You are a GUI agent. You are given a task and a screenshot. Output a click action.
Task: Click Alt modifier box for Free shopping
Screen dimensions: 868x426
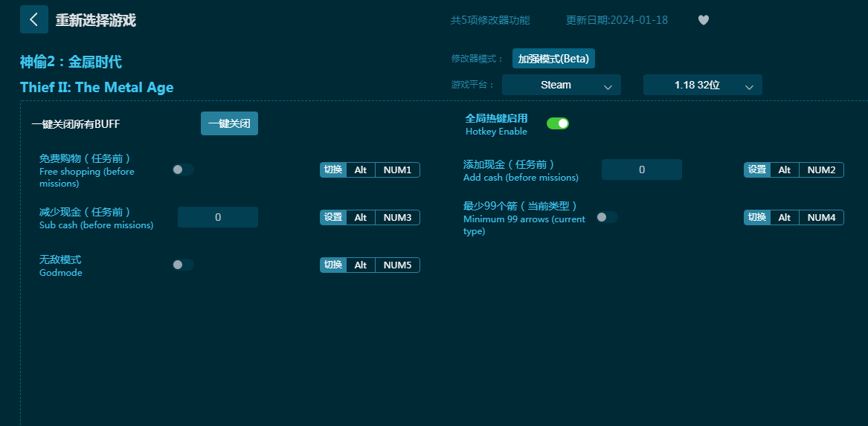click(x=361, y=170)
